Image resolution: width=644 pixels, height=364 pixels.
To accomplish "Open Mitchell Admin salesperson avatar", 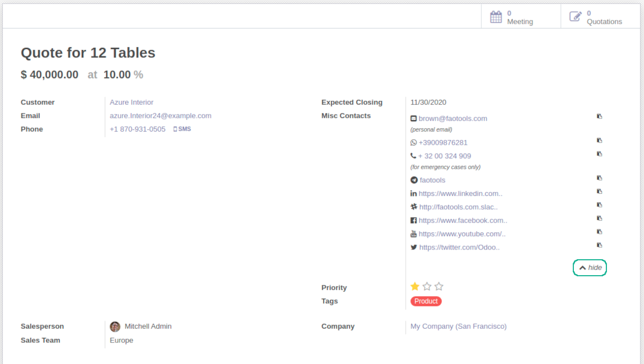I will (115, 326).
